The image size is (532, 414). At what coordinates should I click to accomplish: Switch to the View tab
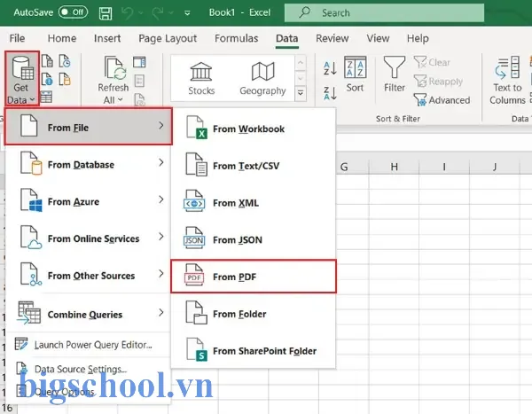tap(378, 38)
